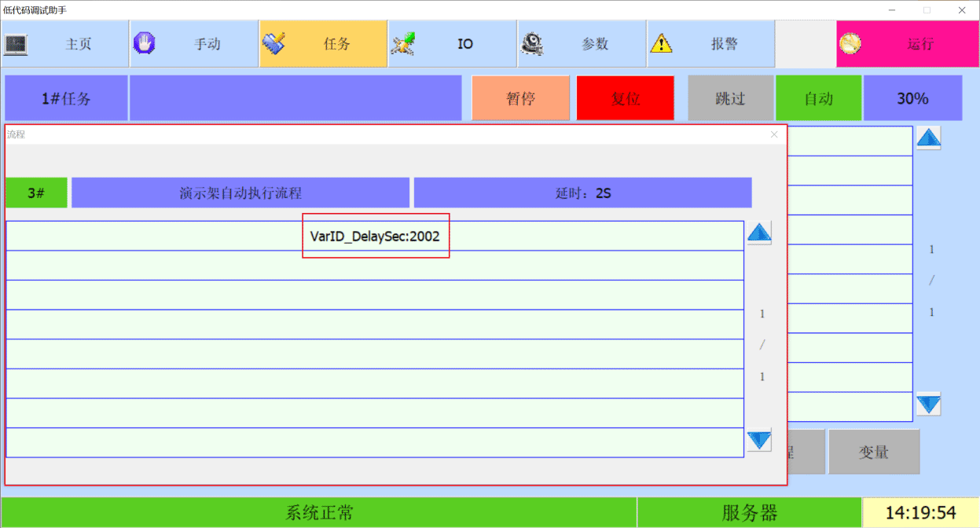Click the run tab clock icon
The height and width of the screenshot is (528, 980).
[850, 44]
